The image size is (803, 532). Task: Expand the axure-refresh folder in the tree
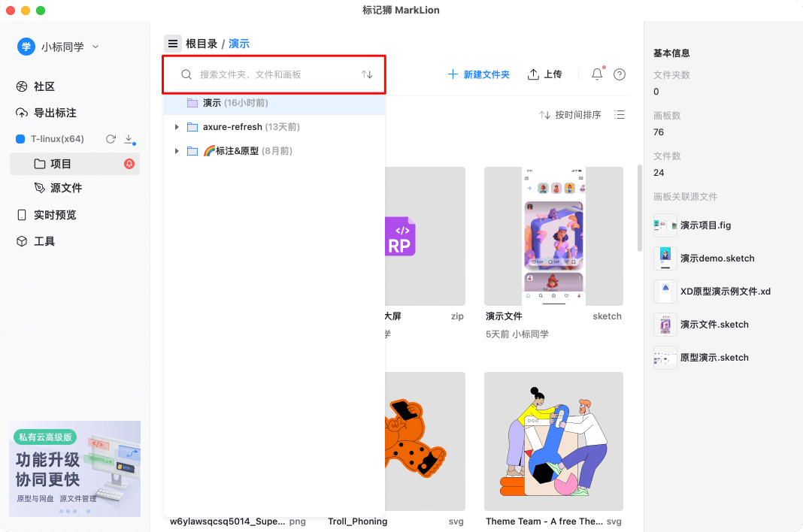pos(177,127)
